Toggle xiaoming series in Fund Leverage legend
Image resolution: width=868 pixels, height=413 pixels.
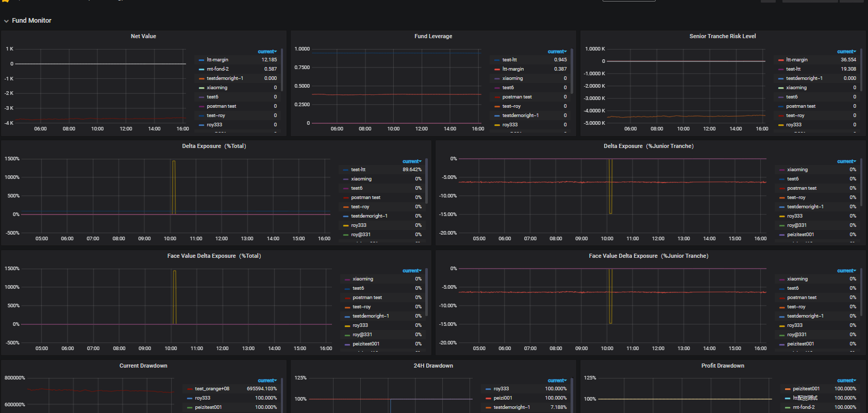pyautogui.click(x=512, y=78)
